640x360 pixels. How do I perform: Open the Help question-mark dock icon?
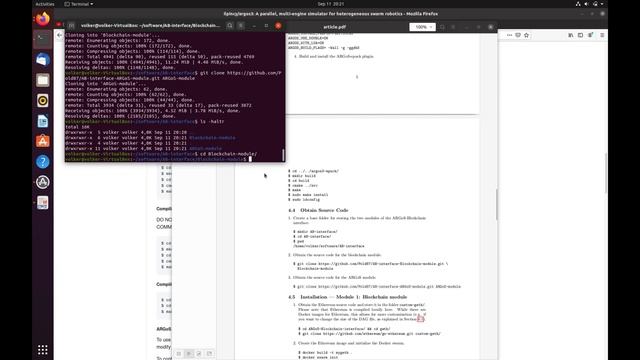tap(42, 162)
